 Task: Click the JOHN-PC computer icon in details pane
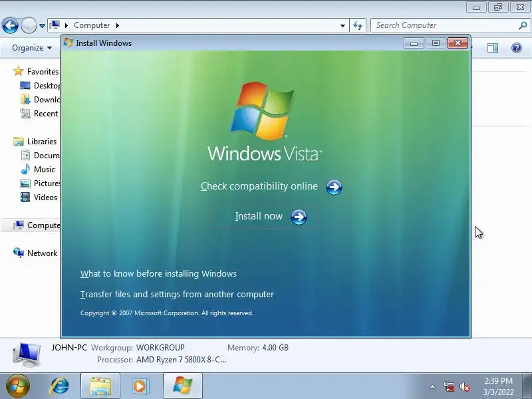(x=27, y=354)
